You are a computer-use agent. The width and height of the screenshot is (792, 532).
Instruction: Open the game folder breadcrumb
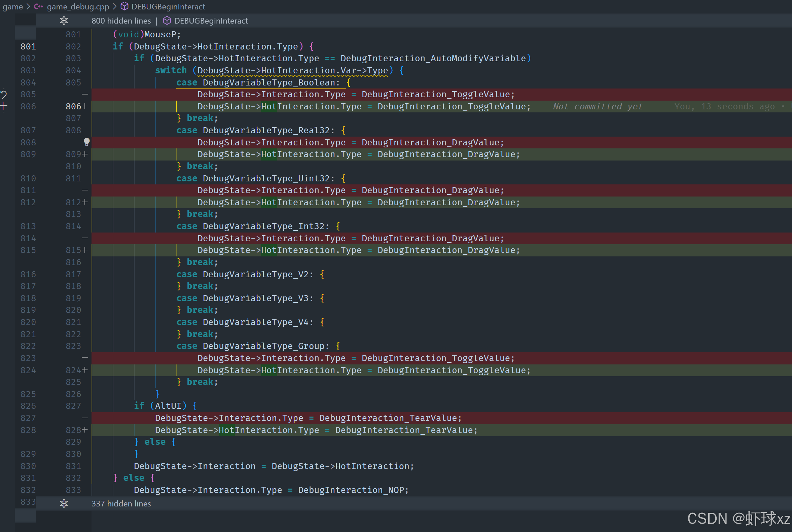pyautogui.click(x=12, y=6)
